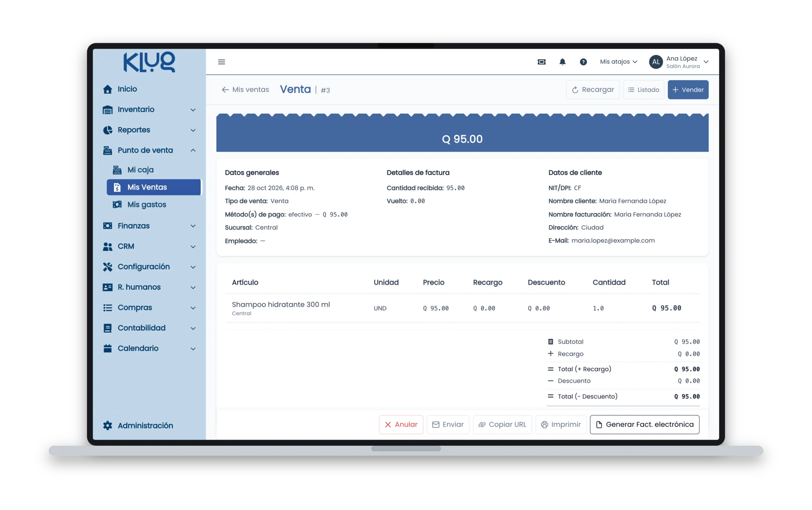Screen dimensions: 812x510
Task: Expand the Finanzas chevron
Action: (193, 226)
